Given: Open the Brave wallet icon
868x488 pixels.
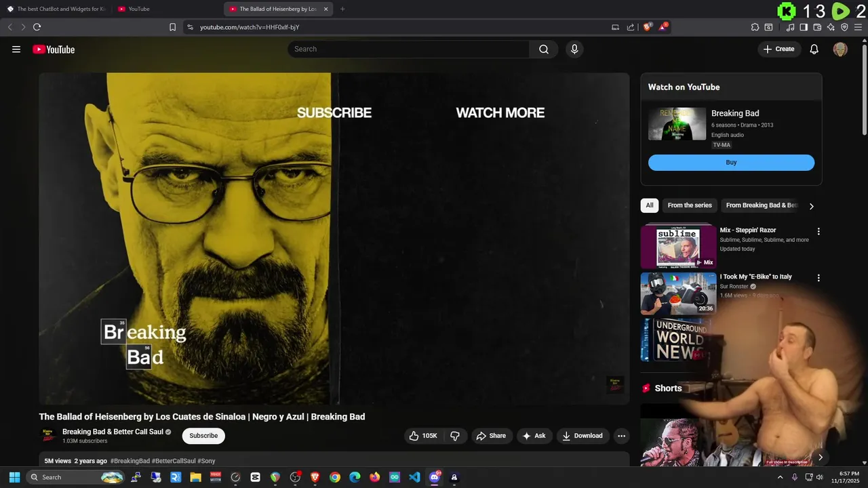Looking at the screenshot, I should pos(817,27).
